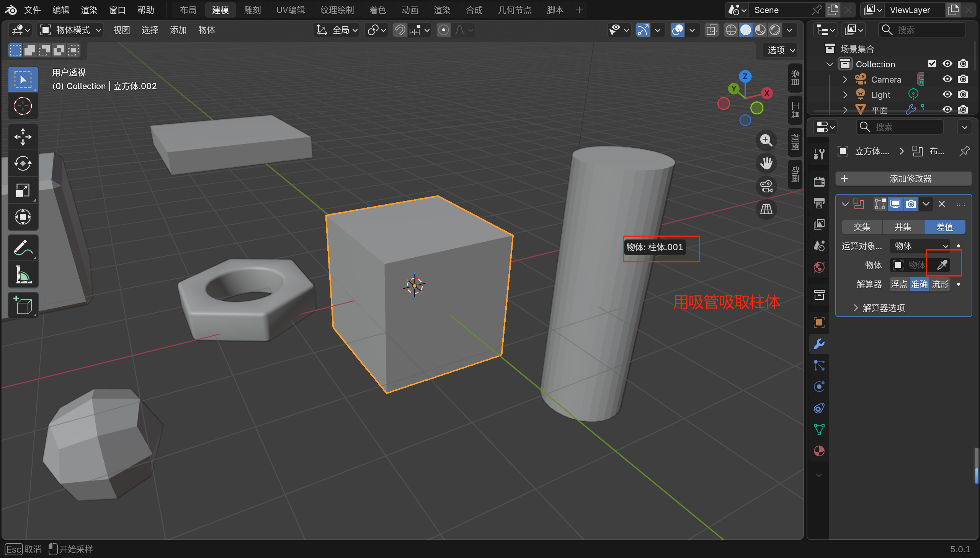
Task: Hide the Camera object in outliner
Action: 947,79
